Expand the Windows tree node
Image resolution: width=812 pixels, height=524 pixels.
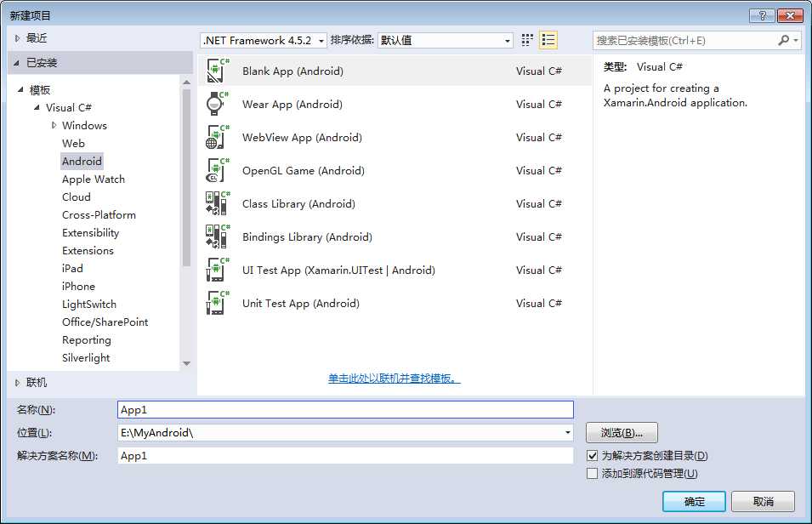(x=54, y=125)
